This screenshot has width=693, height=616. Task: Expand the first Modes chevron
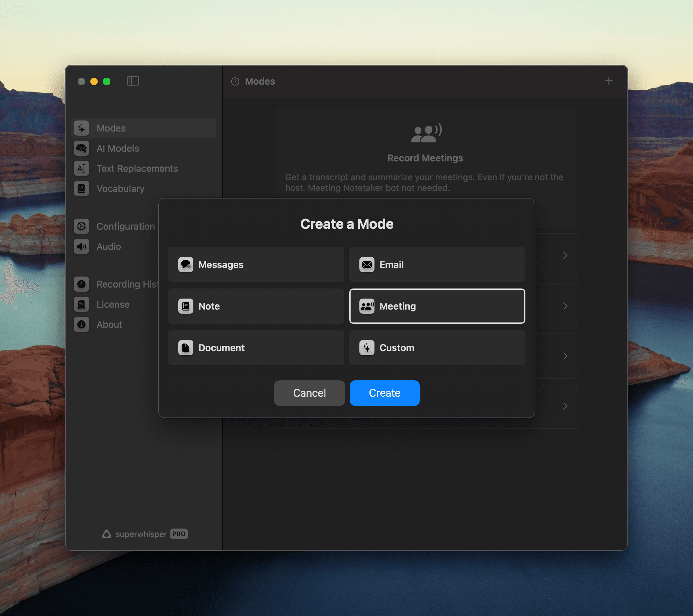point(565,256)
